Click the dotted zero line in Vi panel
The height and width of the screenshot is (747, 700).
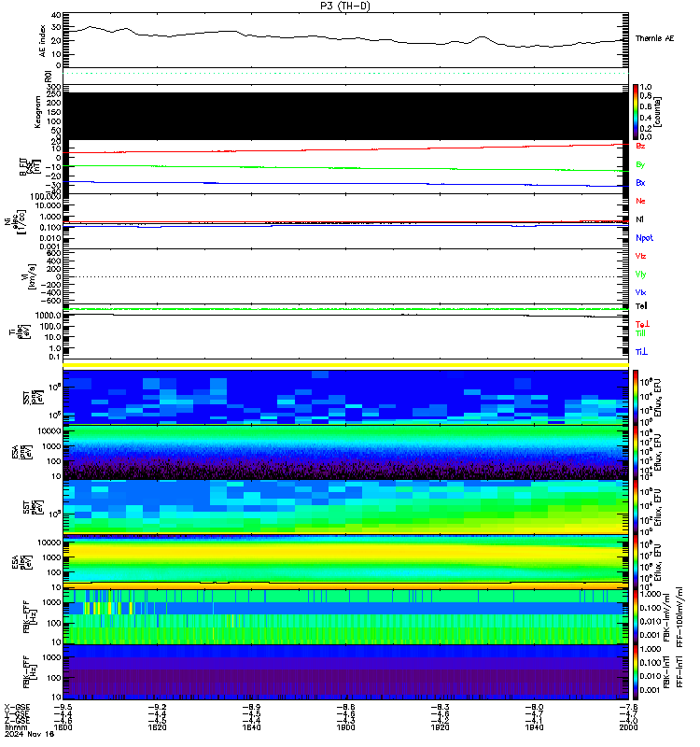[345, 276]
